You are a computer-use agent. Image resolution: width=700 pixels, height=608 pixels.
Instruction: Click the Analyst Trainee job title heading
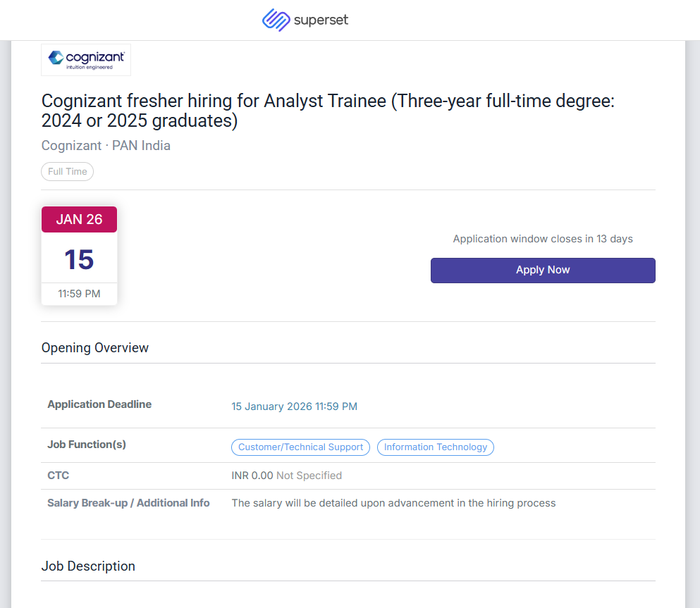click(328, 111)
